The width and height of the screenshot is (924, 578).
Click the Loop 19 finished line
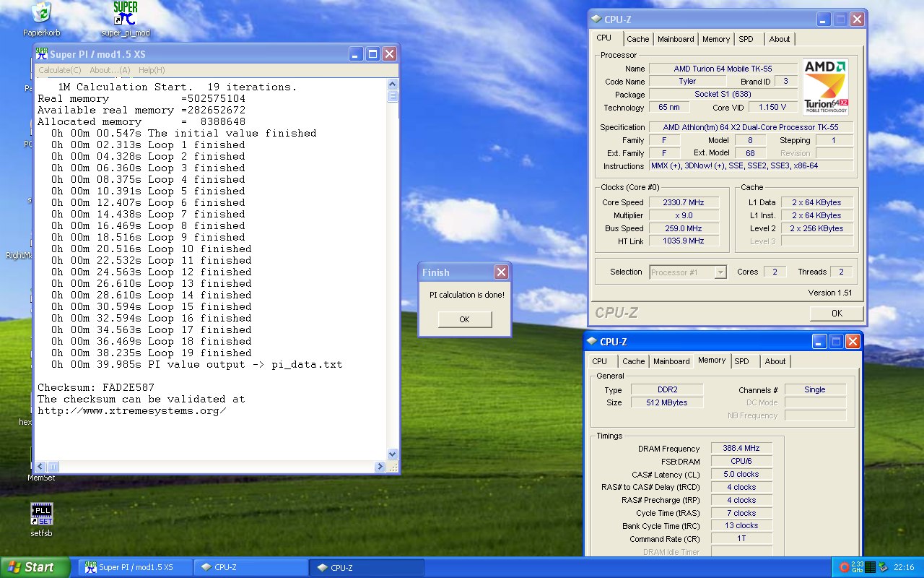pos(152,353)
